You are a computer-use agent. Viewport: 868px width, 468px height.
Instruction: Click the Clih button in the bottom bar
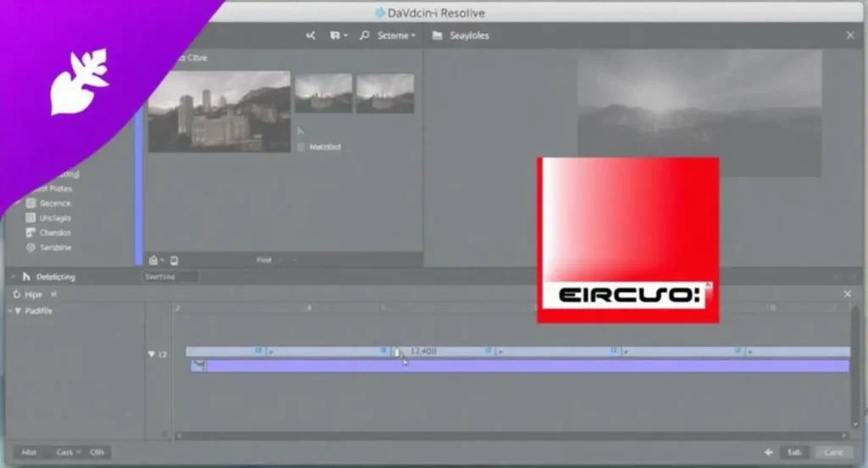97,452
